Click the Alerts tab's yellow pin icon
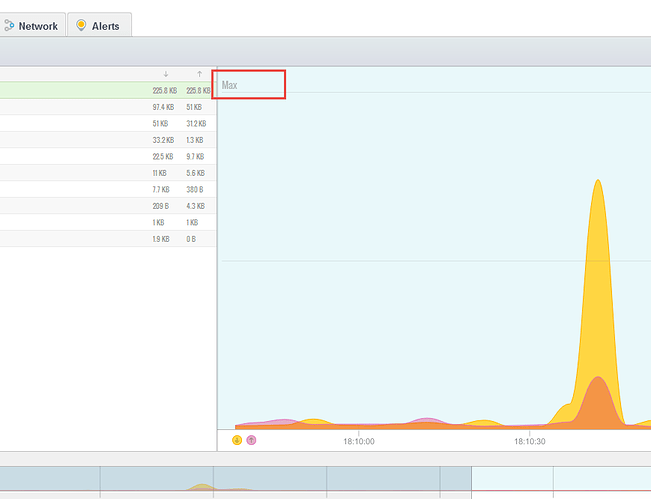651x499 pixels. (81, 26)
